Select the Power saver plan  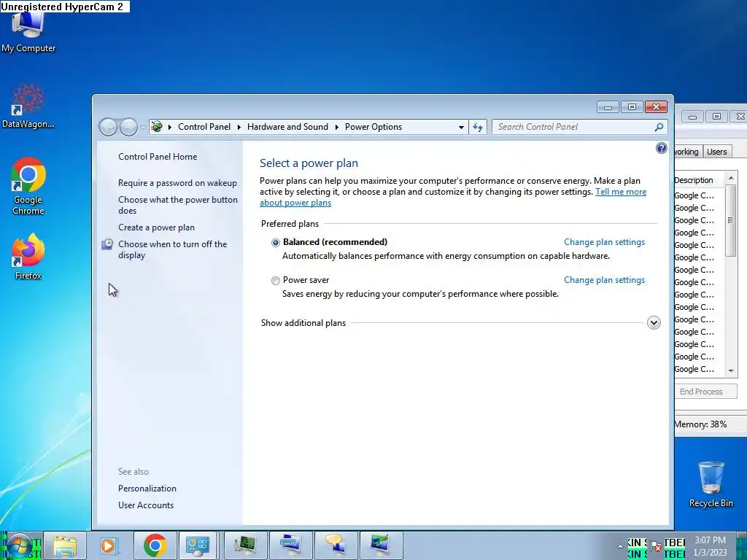click(275, 281)
